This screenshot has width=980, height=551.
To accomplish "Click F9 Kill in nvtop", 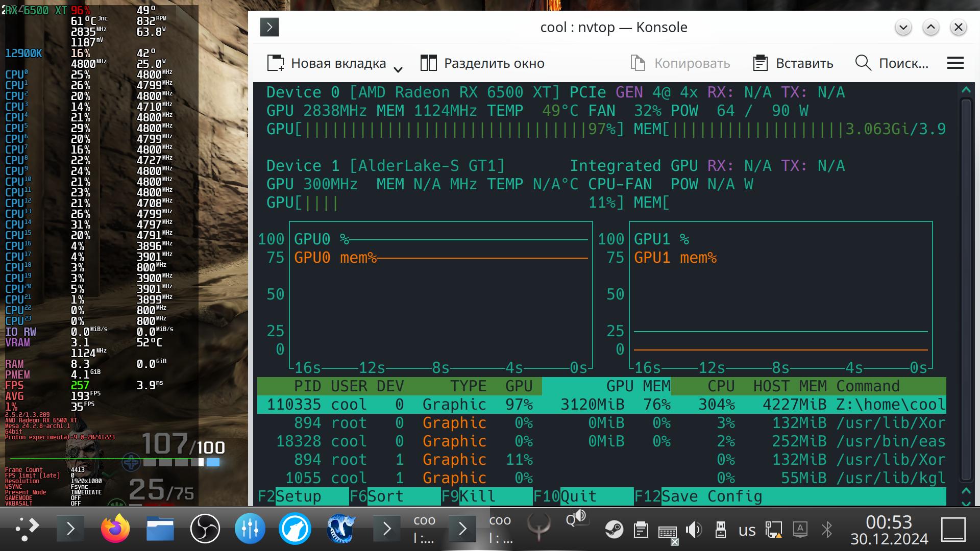I will coord(487,496).
